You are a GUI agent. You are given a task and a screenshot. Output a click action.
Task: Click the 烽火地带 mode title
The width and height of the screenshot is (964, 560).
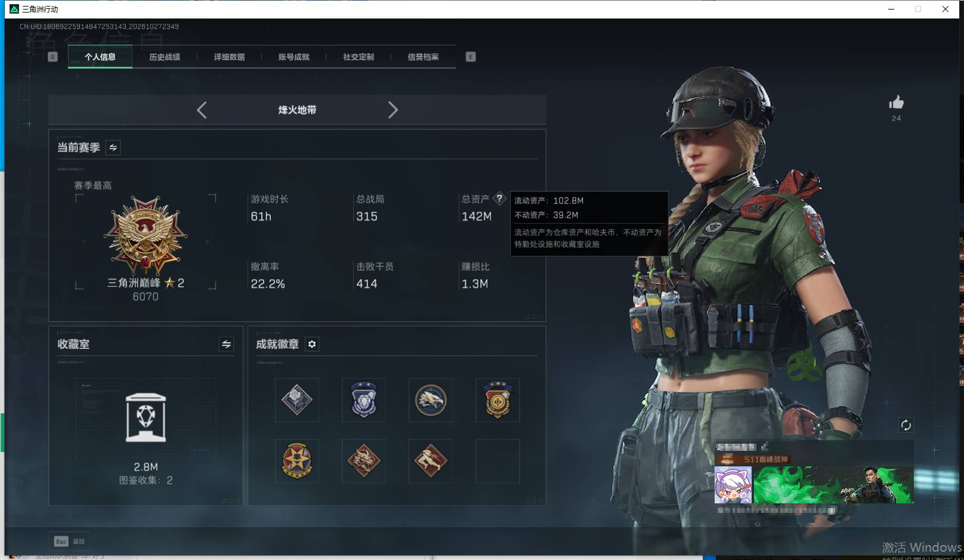coord(297,110)
